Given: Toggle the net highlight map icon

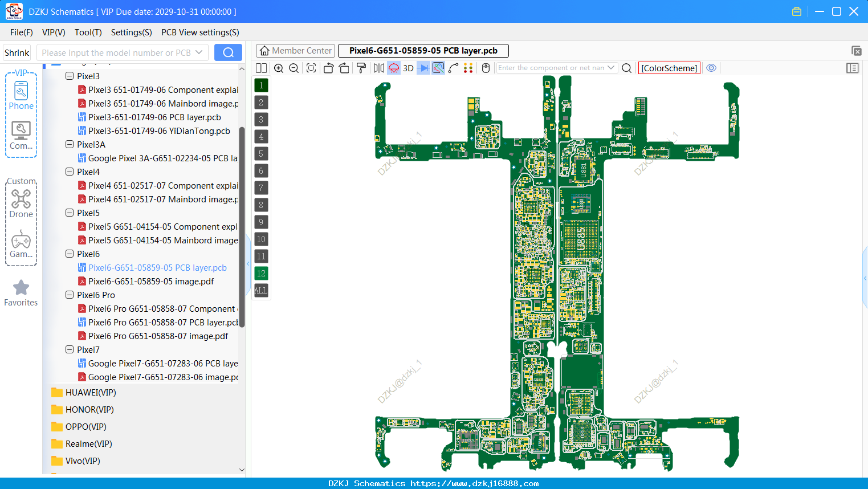Looking at the screenshot, I should click(438, 68).
